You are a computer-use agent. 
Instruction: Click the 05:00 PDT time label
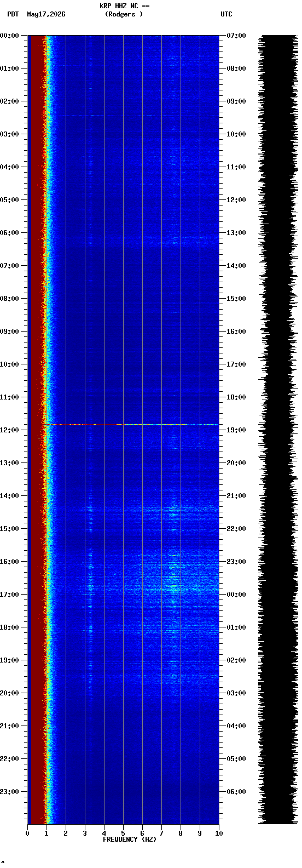tap(9, 200)
